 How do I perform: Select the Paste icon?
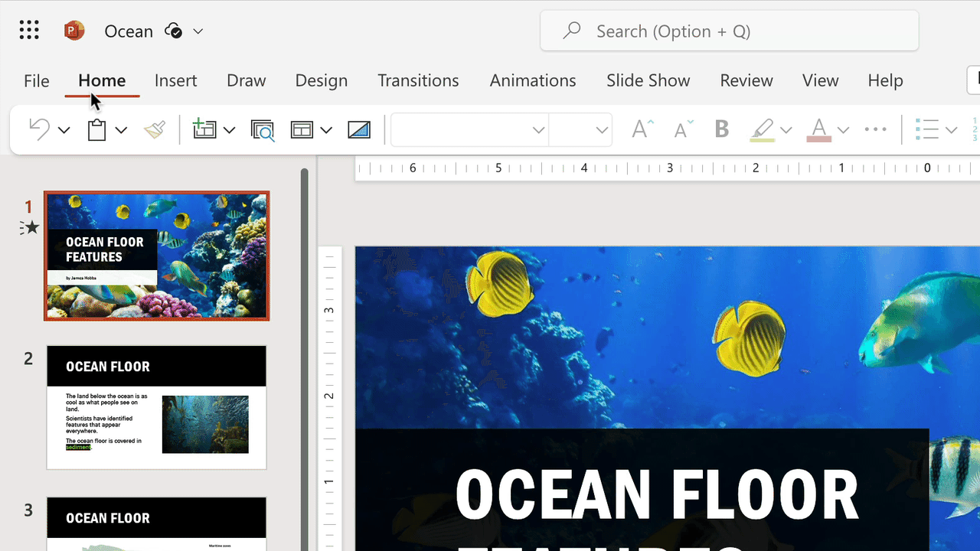(x=96, y=129)
